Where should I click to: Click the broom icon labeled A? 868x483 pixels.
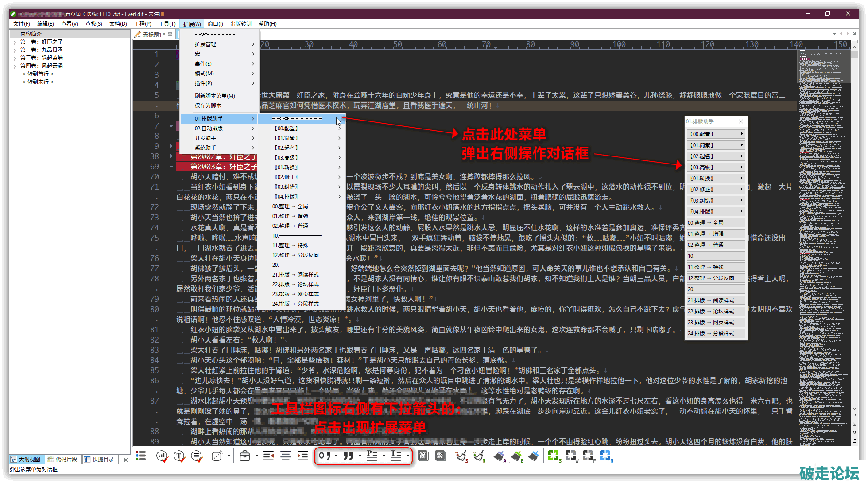[x=500, y=456]
